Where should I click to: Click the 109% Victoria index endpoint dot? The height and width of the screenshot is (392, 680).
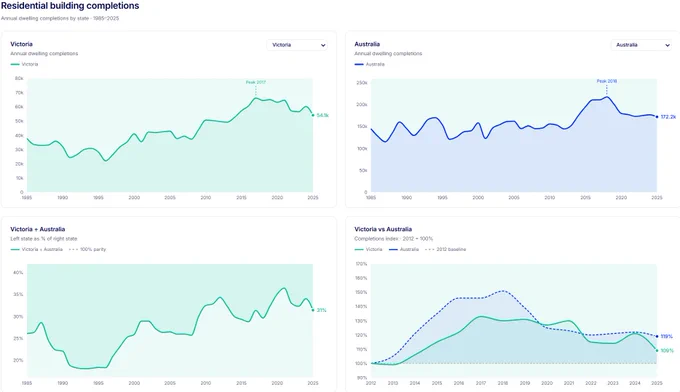point(657,350)
